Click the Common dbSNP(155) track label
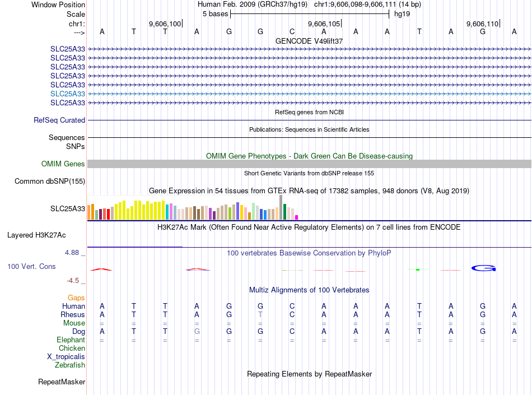 [x=50, y=181]
